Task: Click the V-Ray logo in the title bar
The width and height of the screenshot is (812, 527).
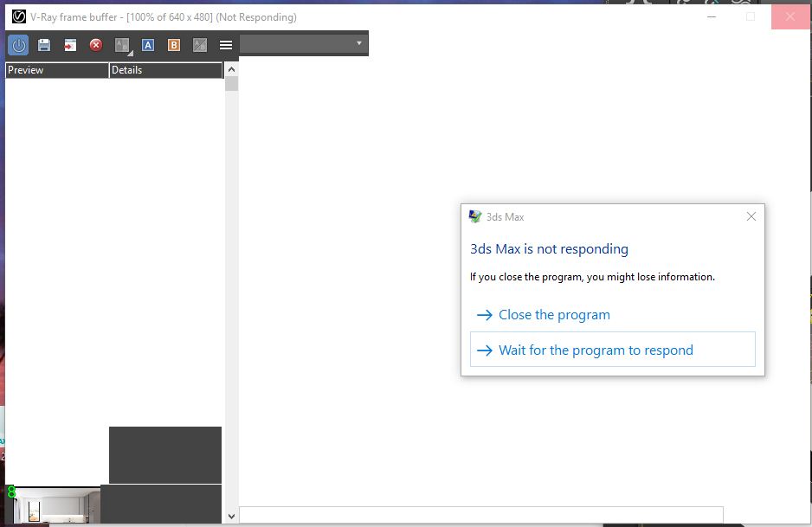Action: (19, 16)
